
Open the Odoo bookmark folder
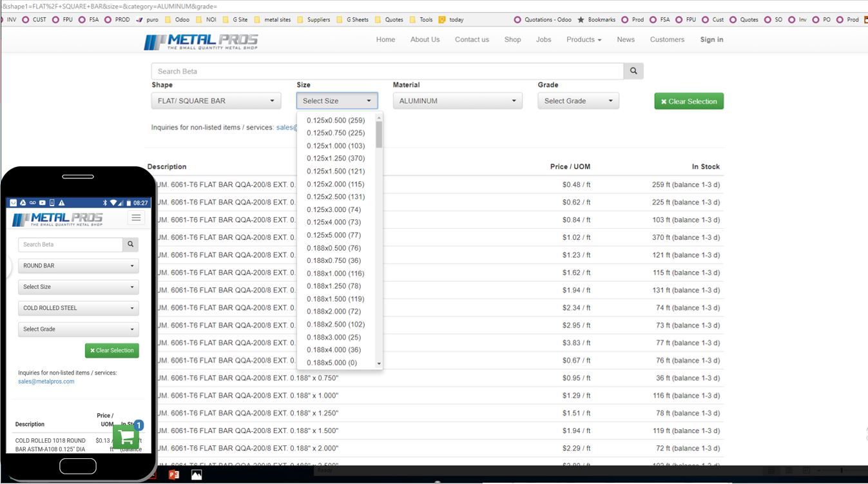click(177, 19)
